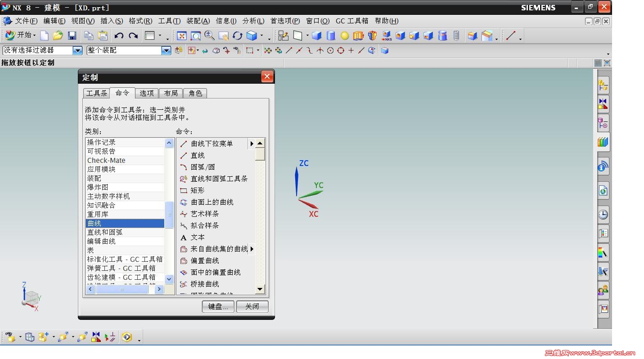
Task: Click the Copy icon in the toolbar
Action: coord(89,36)
